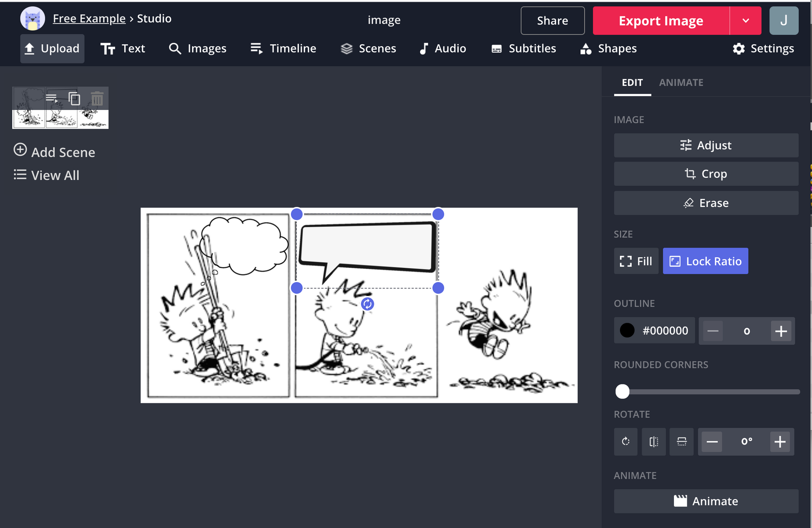The width and height of the screenshot is (812, 528).
Task: Open user account menu J avatar
Action: 784,21
